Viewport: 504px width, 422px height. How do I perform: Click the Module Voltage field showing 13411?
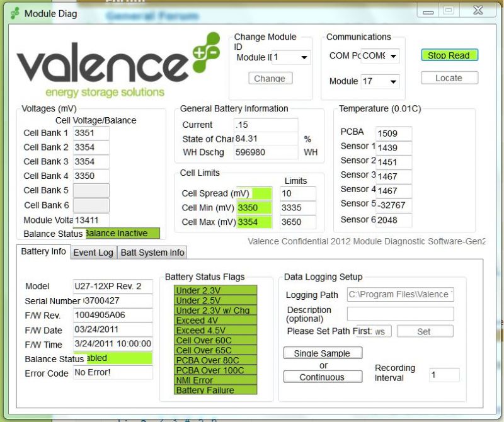click(x=91, y=220)
